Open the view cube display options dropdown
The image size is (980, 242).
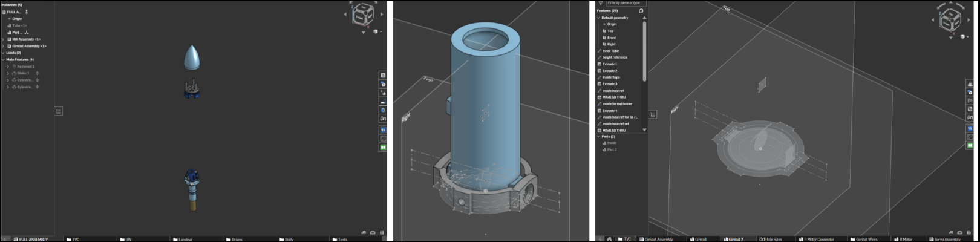[376, 31]
